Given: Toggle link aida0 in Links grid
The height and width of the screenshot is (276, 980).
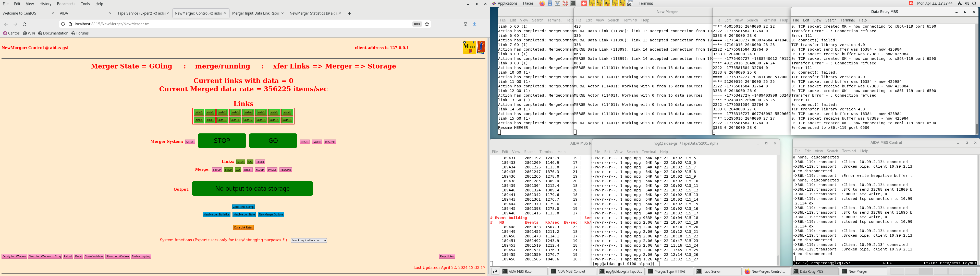Looking at the screenshot, I should [199, 112].
